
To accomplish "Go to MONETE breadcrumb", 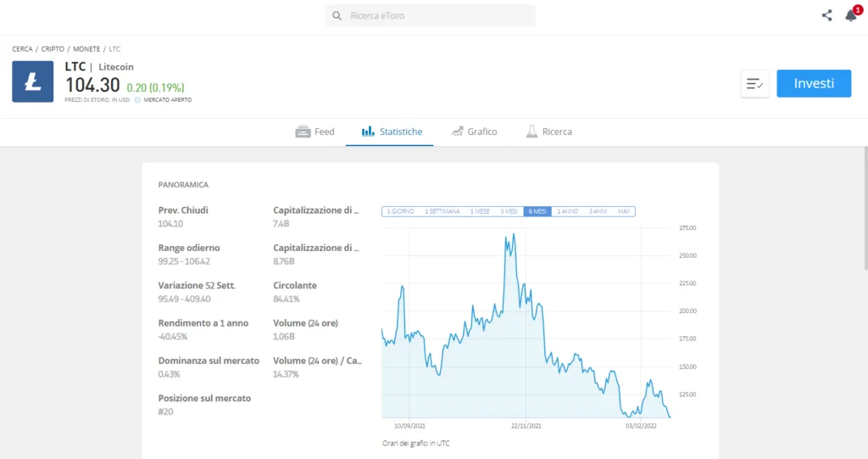I will pos(86,48).
